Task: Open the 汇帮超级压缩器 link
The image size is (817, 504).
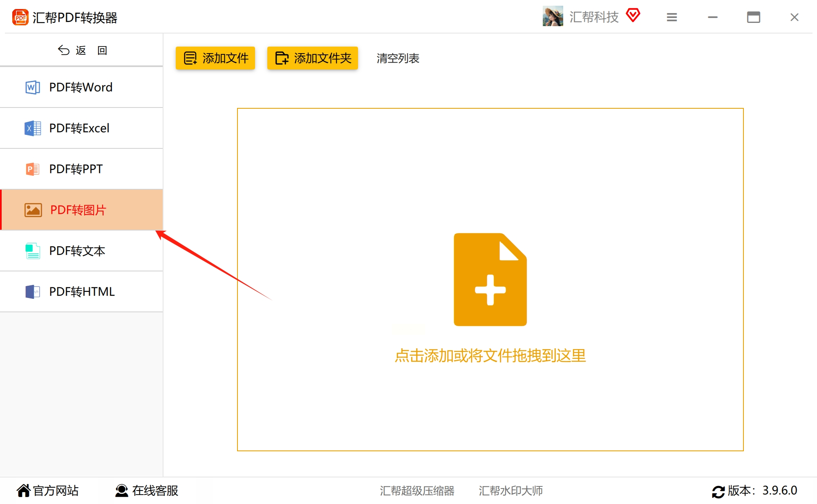Action: click(417, 491)
